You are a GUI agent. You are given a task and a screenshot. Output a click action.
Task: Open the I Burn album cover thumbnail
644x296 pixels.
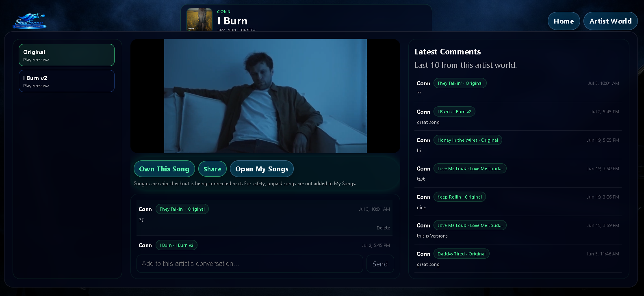pyautogui.click(x=199, y=19)
